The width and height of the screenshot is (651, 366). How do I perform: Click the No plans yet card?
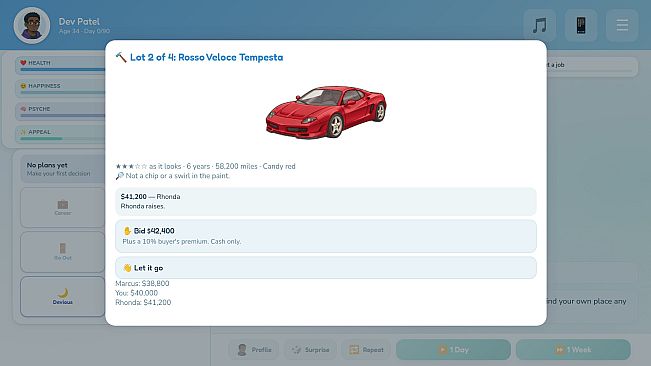(x=62, y=169)
